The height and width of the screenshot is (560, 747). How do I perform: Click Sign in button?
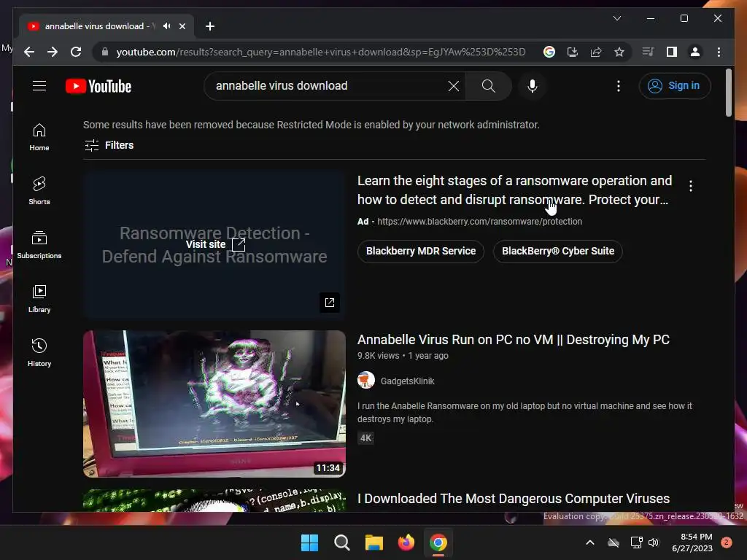point(675,86)
